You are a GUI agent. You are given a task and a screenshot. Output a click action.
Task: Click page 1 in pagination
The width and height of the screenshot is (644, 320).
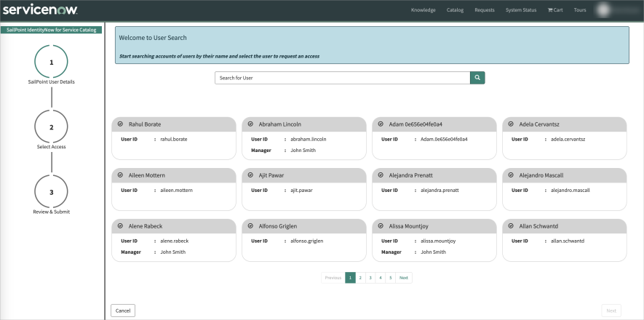click(350, 278)
